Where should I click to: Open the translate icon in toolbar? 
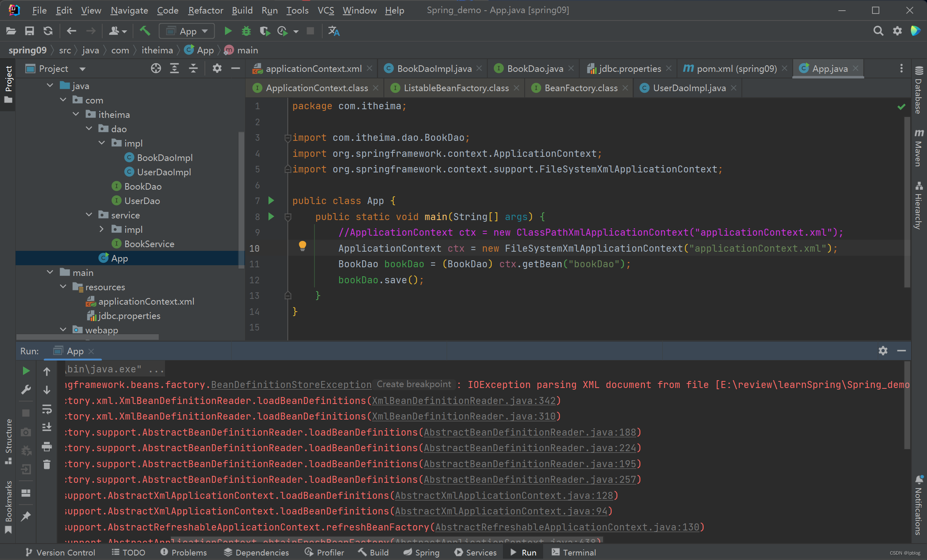334,31
